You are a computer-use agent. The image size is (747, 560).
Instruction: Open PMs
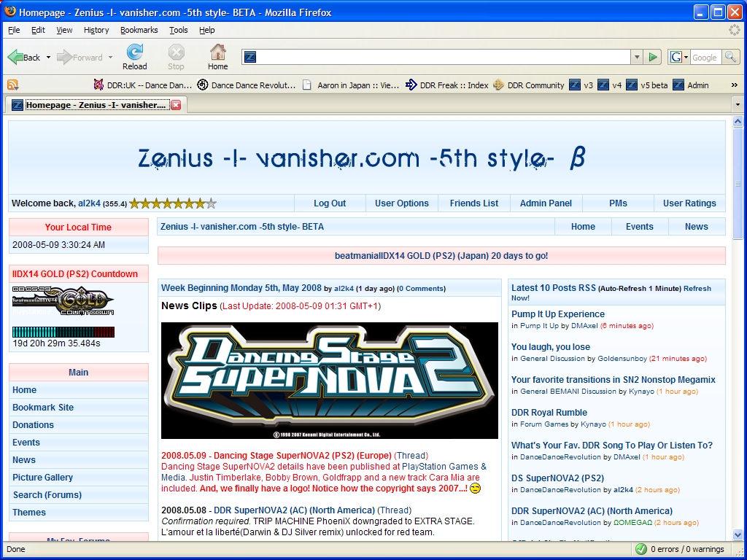point(618,203)
